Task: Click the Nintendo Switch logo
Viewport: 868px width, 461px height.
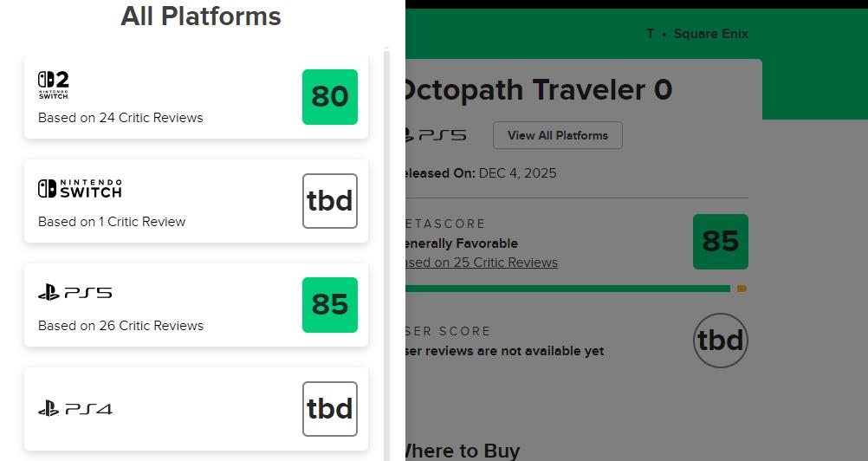Action: pos(80,188)
